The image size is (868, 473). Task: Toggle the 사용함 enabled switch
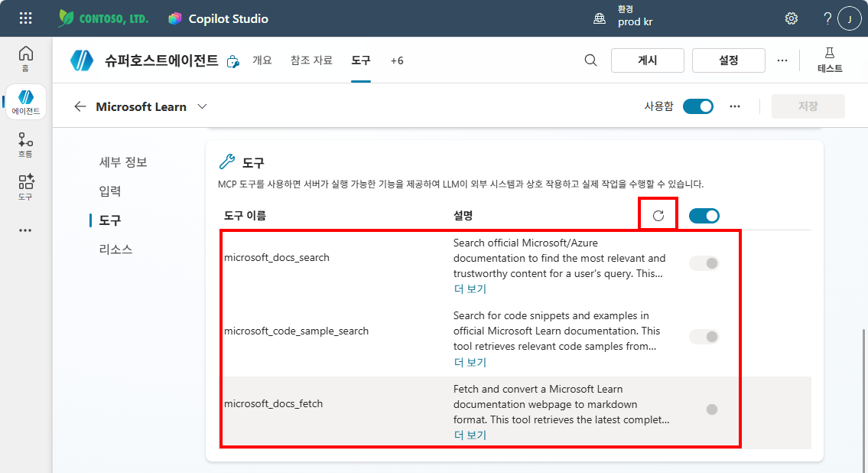coord(698,106)
